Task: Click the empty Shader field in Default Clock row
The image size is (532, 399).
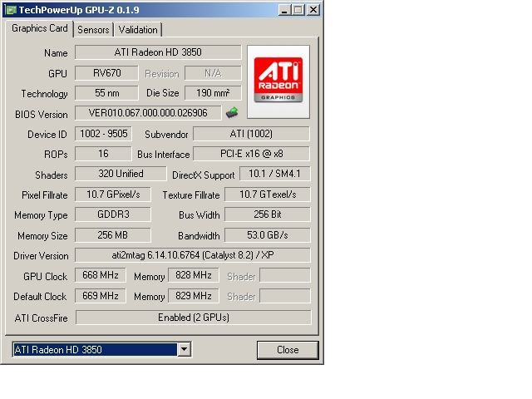Action: click(x=285, y=296)
